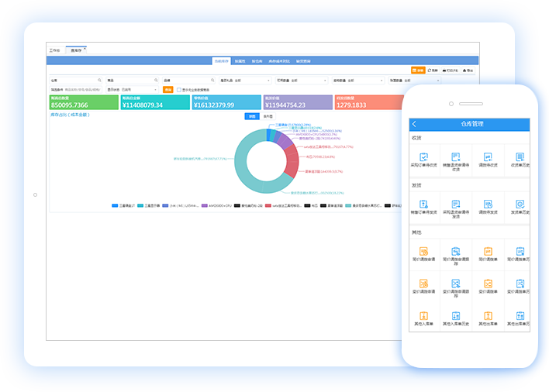This screenshot has height=392, width=549.
Task: Tap 调拨待发货 icon on phone
Action: tap(488, 202)
